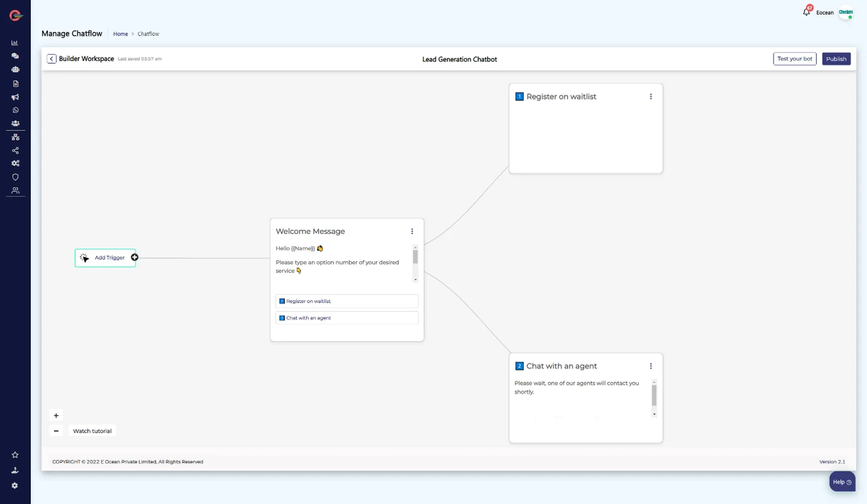Image resolution: width=867 pixels, height=504 pixels.
Task: Open Register on waitlist node options menu
Action: pos(651,96)
